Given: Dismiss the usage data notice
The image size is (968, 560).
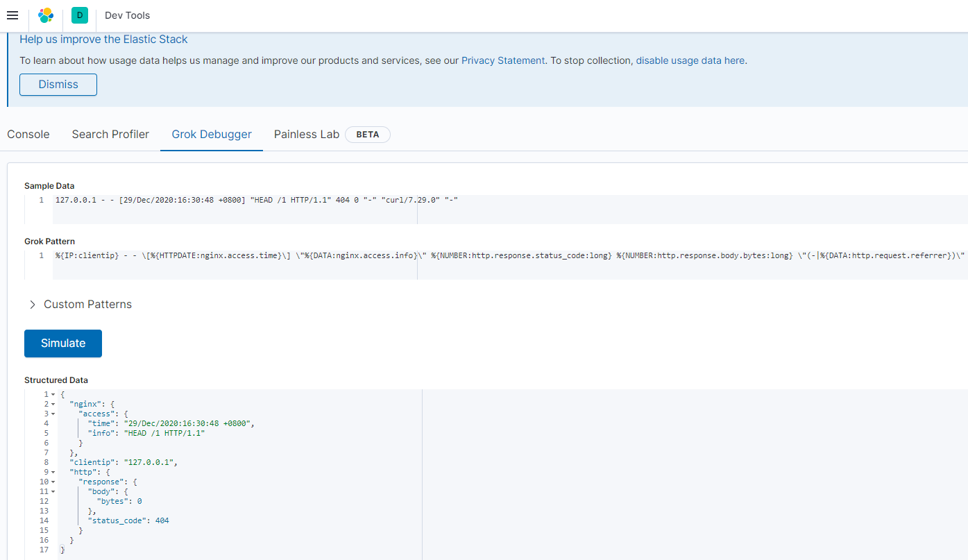Looking at the screenshot, I should pos(58,84).
